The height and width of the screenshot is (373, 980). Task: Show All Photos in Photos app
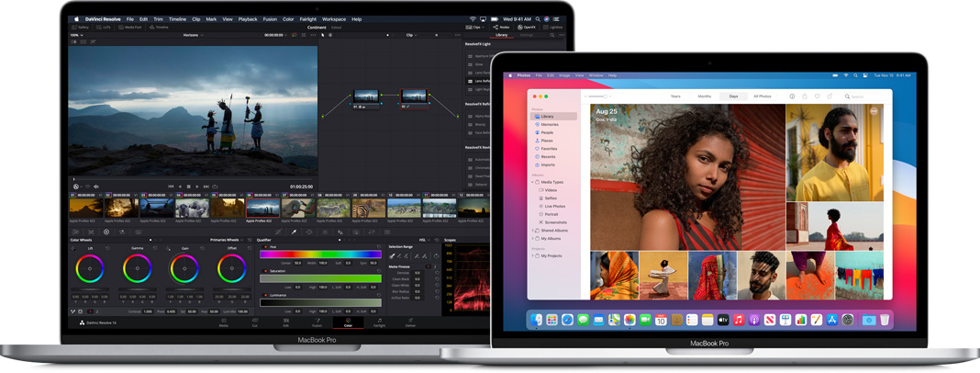(x=762, y=96)
